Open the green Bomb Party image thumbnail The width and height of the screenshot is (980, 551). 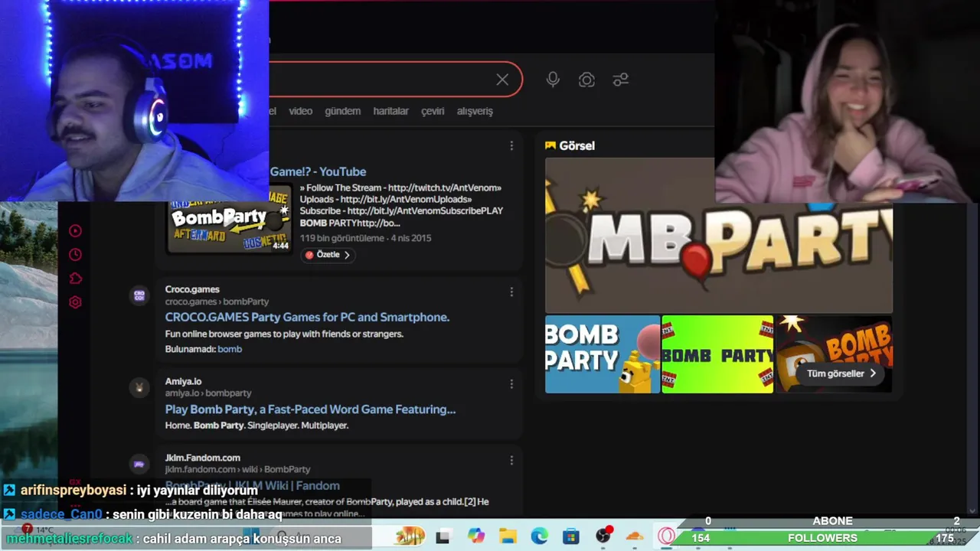click(x=717, y=354)
